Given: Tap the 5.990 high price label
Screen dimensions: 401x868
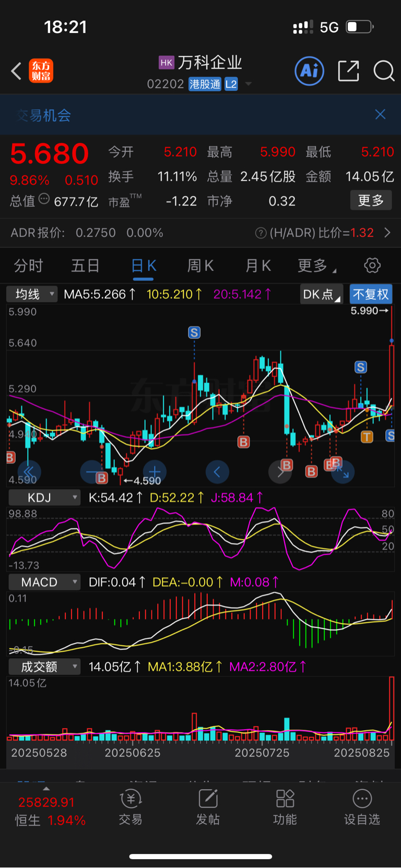Looking at the screenshot, I should point(369,311).
